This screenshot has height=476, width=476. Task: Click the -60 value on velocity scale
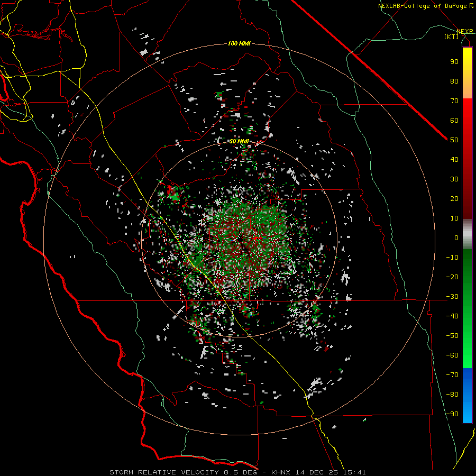tap(452, 355)
